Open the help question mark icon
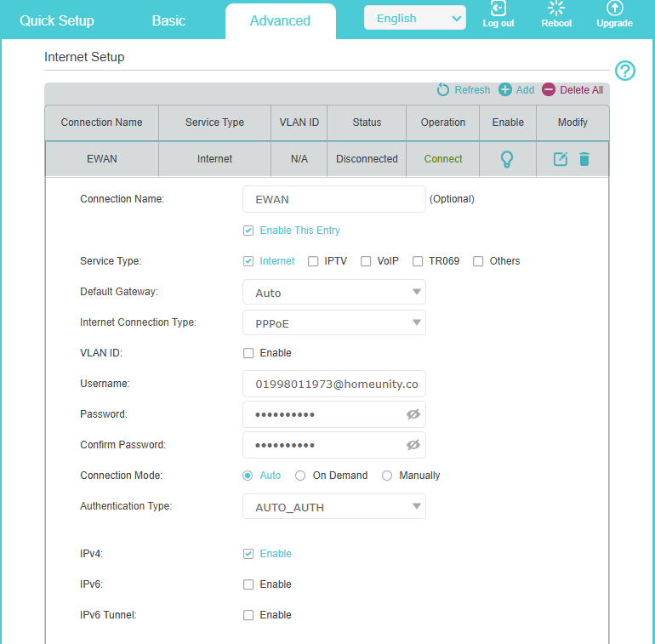Viewport: 655px width, 644px height. [x=625, y=71]
